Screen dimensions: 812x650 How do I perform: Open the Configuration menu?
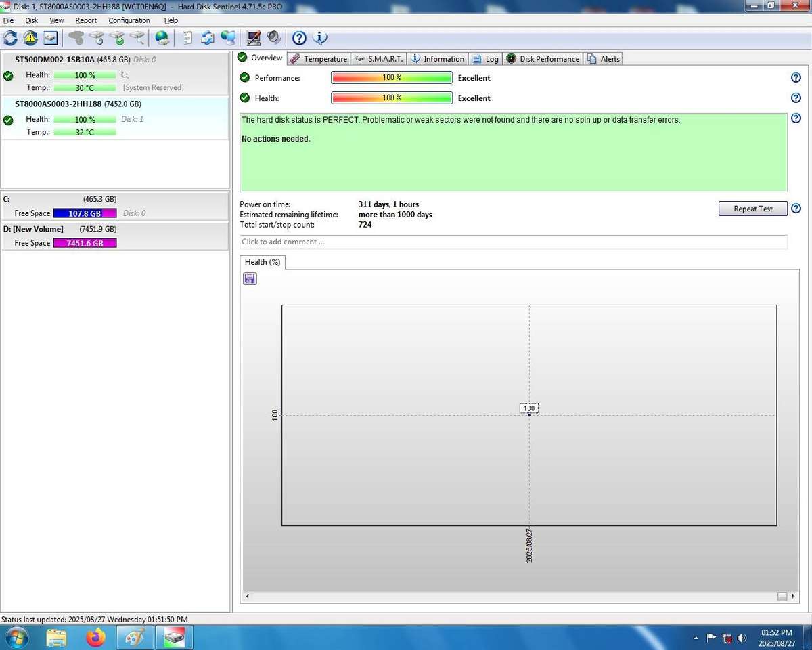[x=129, y=20]
